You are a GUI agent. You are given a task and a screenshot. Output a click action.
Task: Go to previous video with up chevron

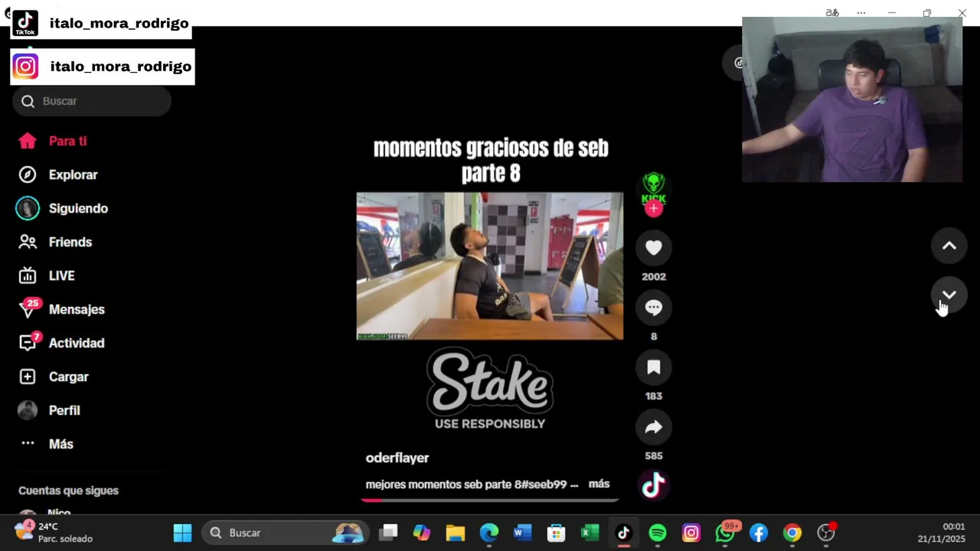949,246
